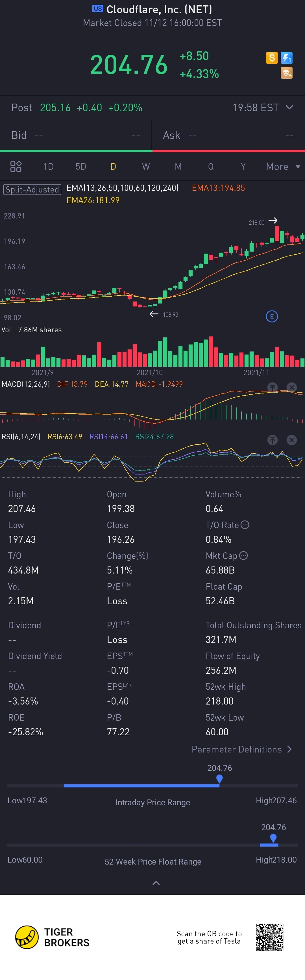305x980 pixels.
Task: Tap the ROE value -25.82%
Action: 25,732
